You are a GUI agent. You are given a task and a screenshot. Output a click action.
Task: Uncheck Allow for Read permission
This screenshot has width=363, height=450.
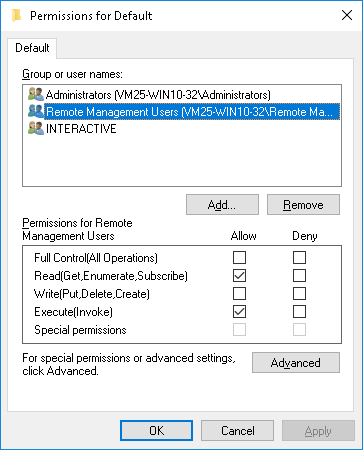(x=239, y=276)
